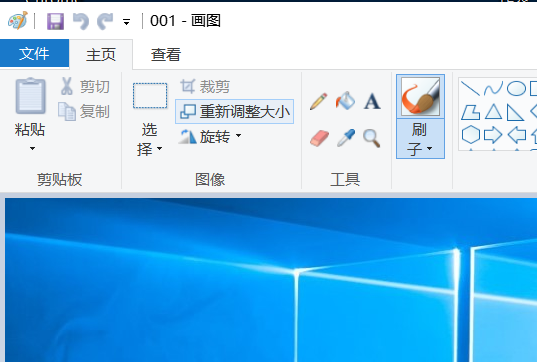Select the Pencil tool
The image size is (537, 362).
pos(319,101)
